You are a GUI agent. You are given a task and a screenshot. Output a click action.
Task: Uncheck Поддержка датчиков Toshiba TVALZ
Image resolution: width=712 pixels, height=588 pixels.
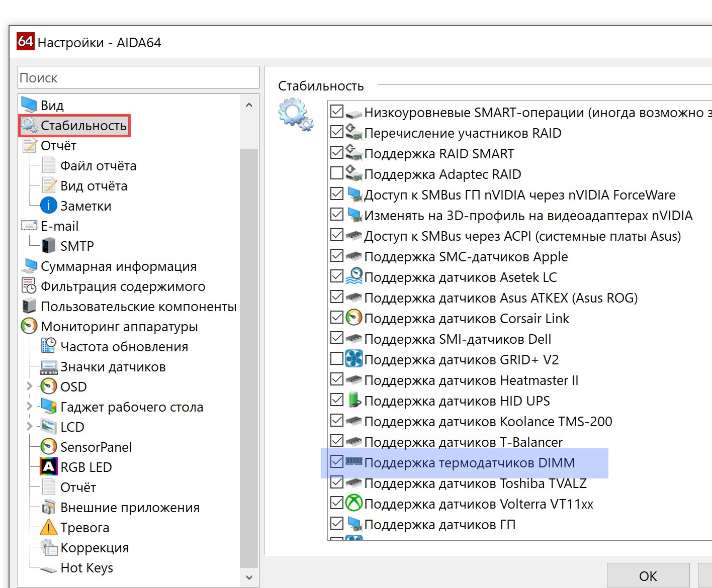click(337, 482)
